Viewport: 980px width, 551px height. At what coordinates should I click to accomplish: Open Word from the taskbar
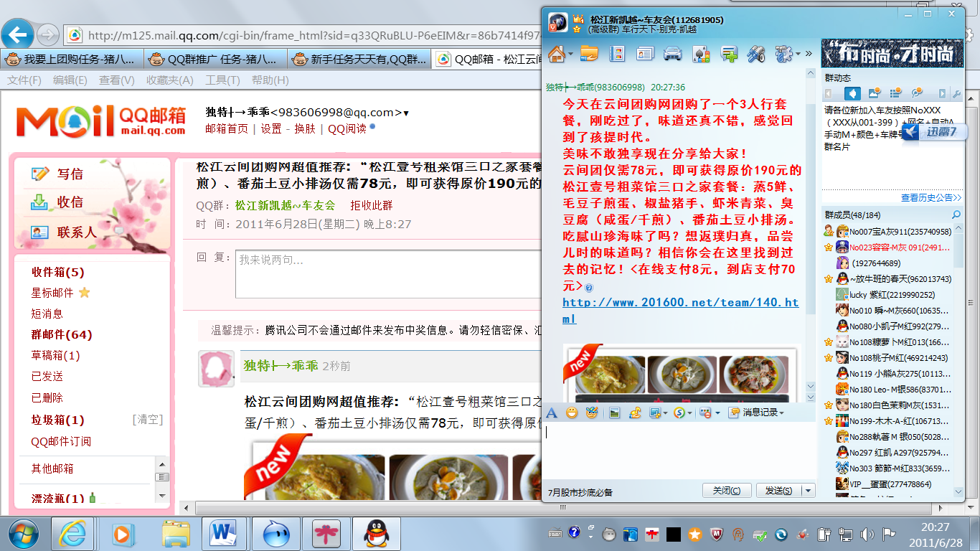click(x=223, y=533)
